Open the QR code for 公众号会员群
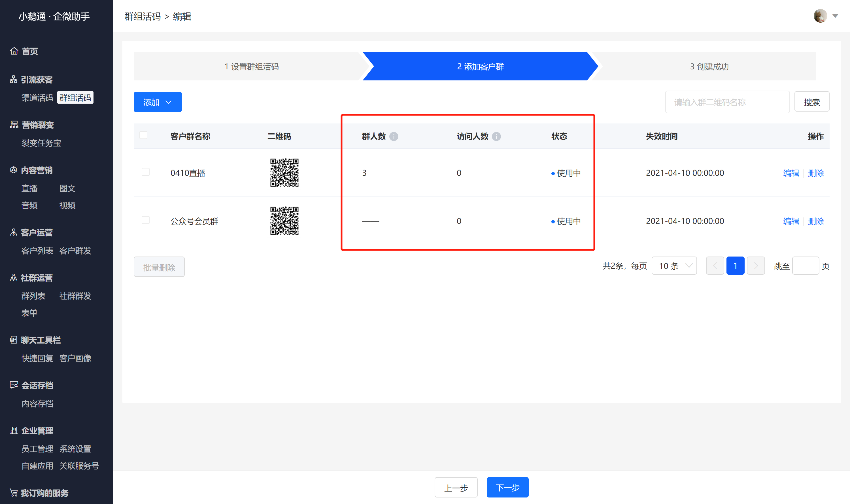Screen dimensions: 850x504 (x=284, y=221)
